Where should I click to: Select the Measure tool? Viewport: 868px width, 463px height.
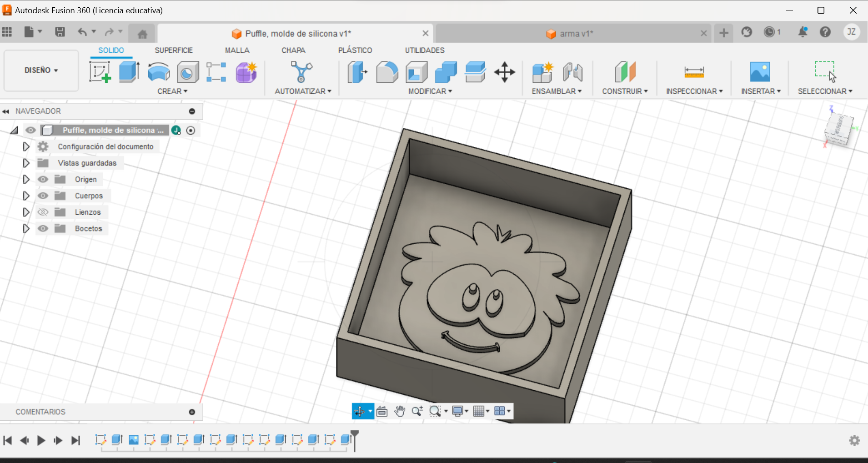(694, 72)
